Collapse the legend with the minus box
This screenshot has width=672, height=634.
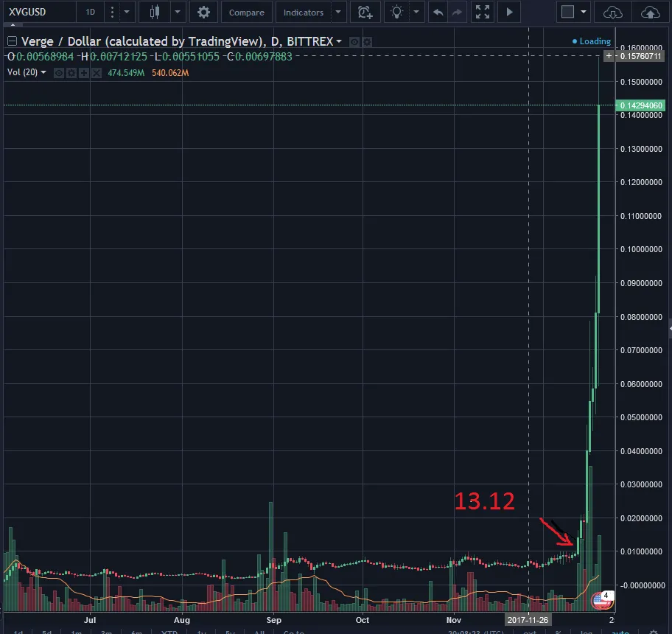point(12,41)
